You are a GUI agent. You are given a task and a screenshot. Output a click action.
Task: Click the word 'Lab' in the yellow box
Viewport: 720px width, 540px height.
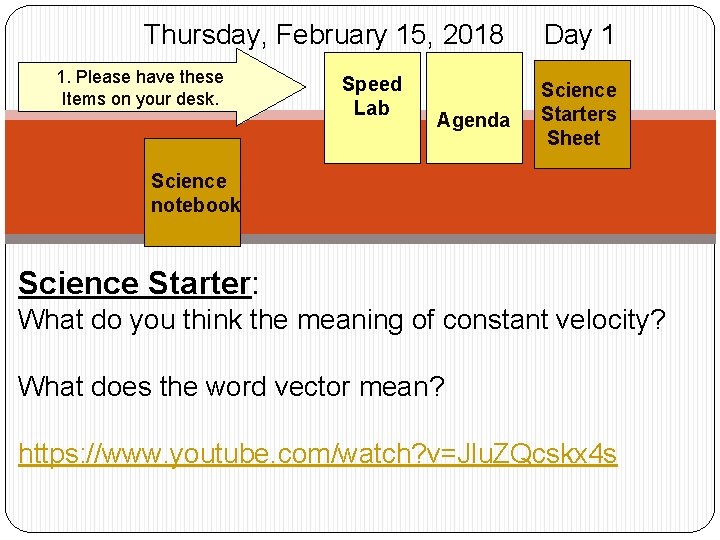coord(371,108)
